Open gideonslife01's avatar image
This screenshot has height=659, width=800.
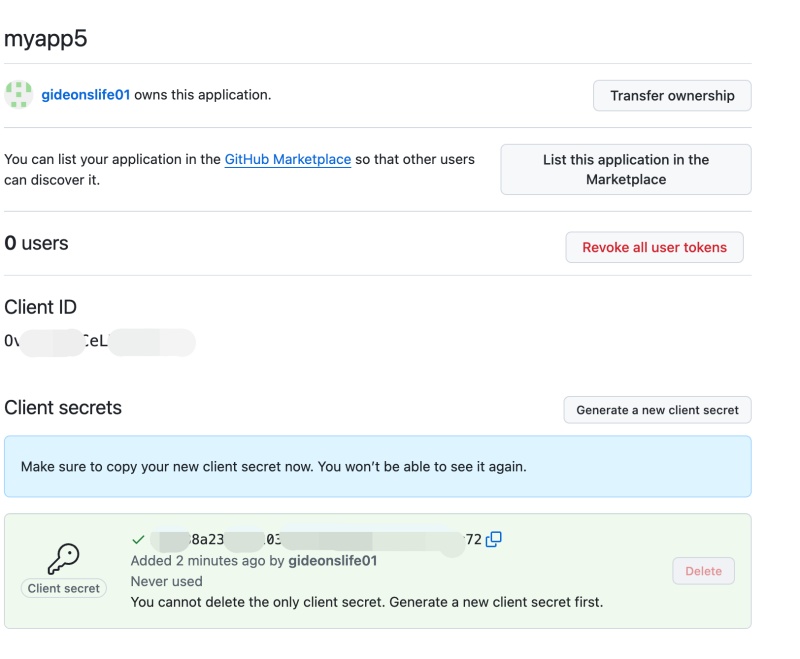(18, 94)
